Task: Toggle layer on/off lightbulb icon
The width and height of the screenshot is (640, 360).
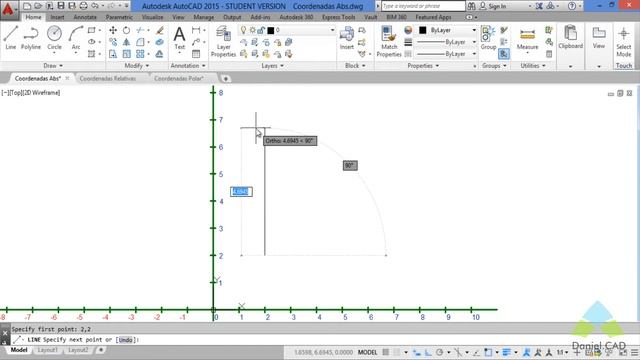Action: (x=244, y=30)
